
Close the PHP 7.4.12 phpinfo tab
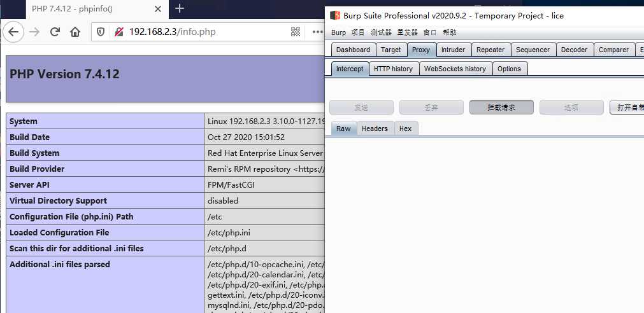tap(158, 9)
